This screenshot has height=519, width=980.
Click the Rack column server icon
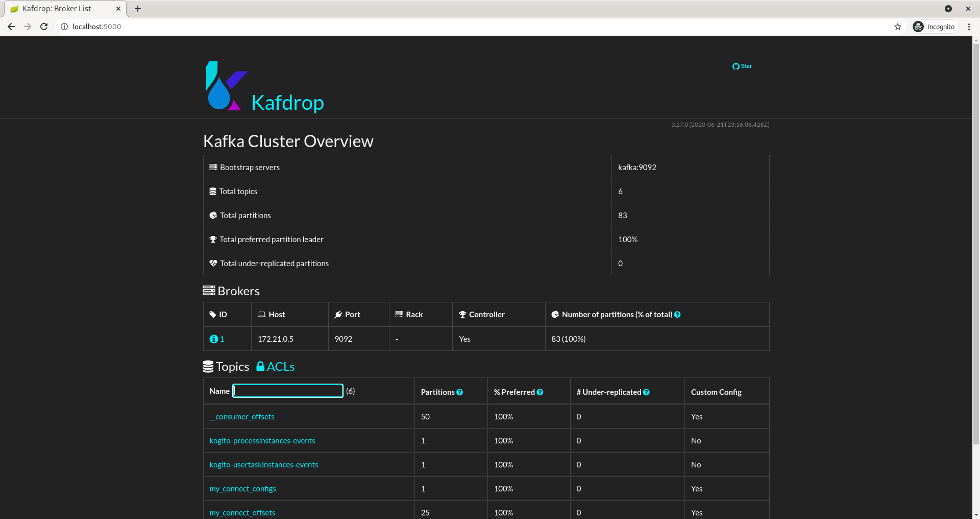point(400,315)
